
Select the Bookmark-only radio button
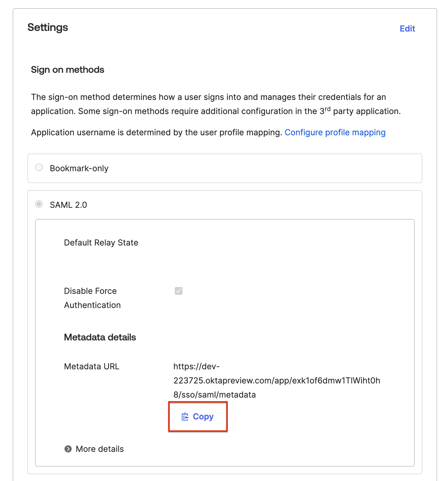39,168
